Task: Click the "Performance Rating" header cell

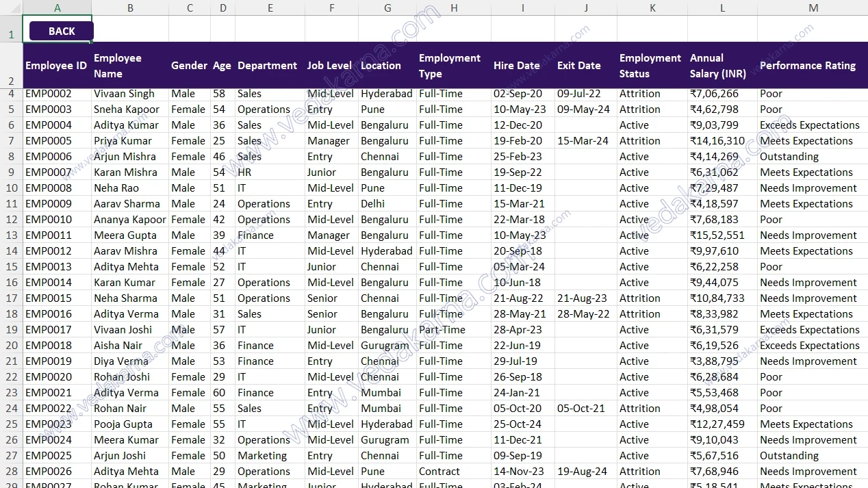Action: tap(813, 66)
